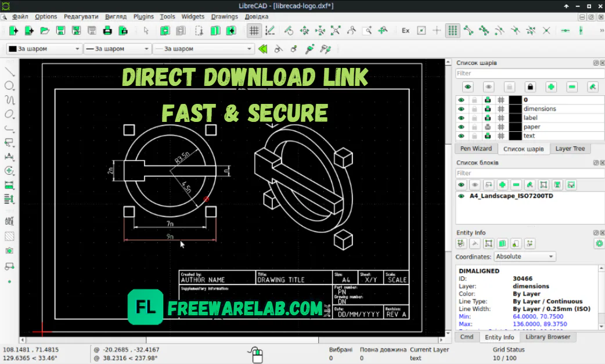Viewport: 605px width, 364px height.
Task: Switch to the Pen Wizard tab
Action: click(x=476, y=149)
